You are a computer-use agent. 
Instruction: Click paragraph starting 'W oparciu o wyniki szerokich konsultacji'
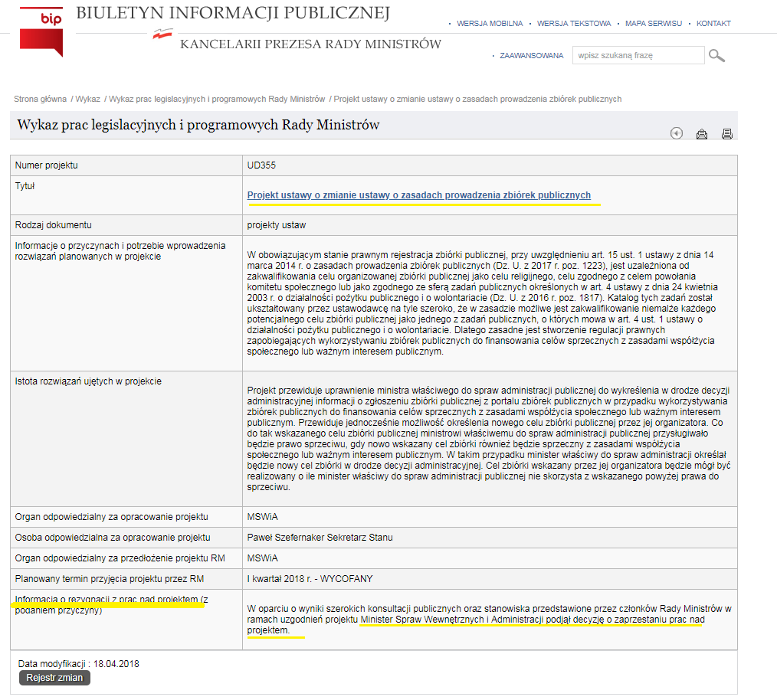[x=489, y=620]
